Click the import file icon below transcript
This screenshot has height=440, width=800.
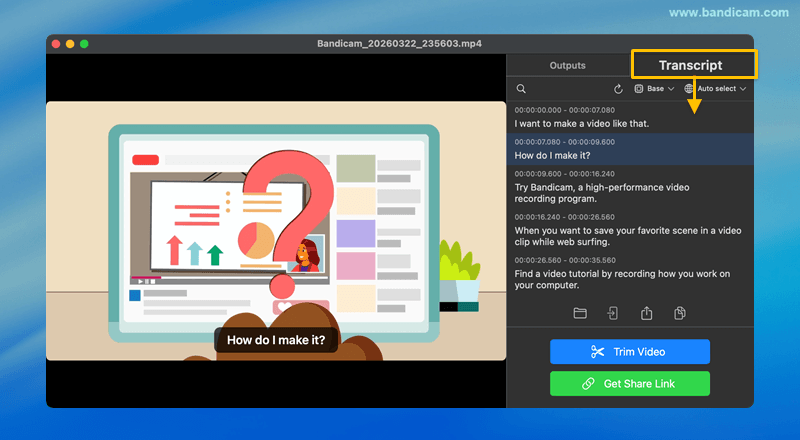coord(613,313)
